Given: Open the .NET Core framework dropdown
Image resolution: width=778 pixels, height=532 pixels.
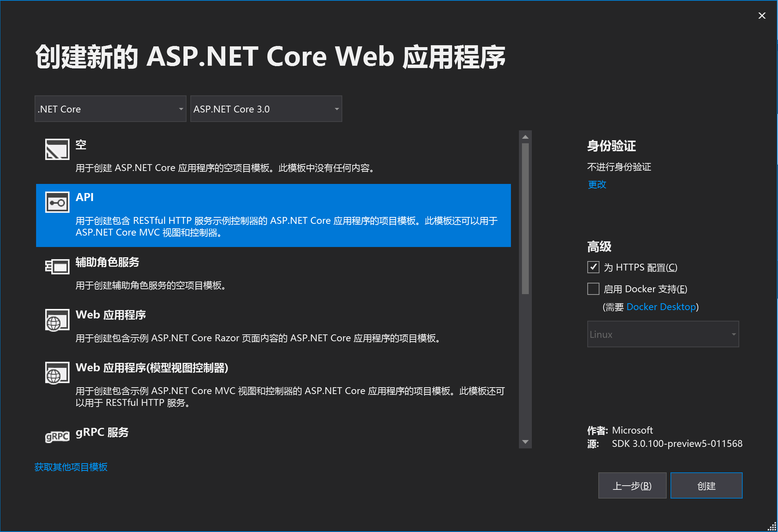Looking at the screenshot, I should point(110,109).
